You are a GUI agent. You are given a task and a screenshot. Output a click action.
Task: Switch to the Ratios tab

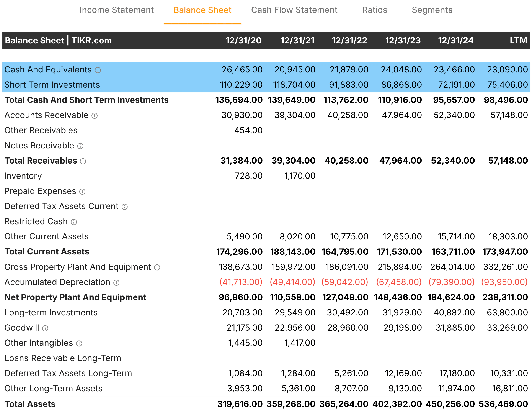(x=374, y=10)
